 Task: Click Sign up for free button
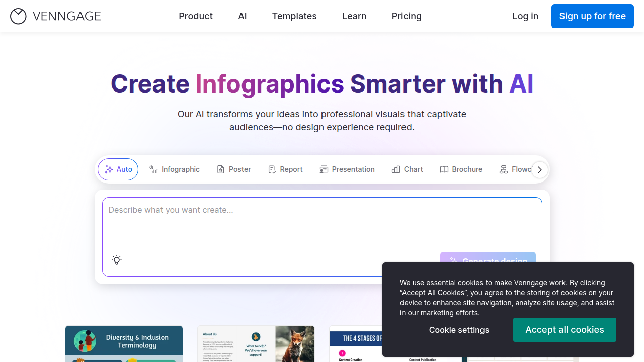[593, 16]
